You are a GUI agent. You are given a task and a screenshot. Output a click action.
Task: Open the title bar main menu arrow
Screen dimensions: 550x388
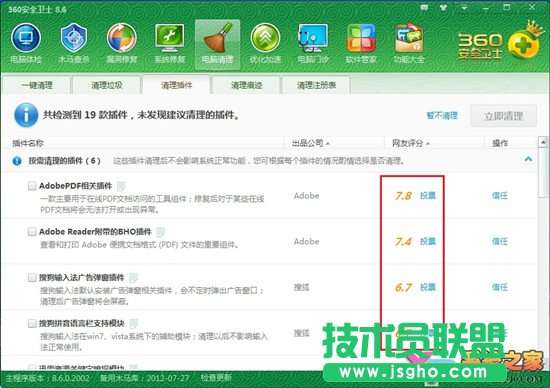[464, 8]
